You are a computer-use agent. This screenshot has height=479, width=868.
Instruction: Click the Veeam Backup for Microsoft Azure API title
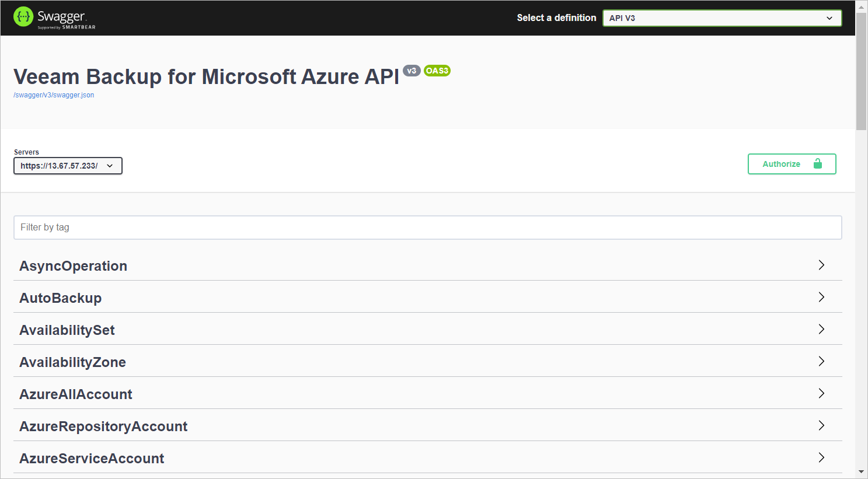point(206,77)
